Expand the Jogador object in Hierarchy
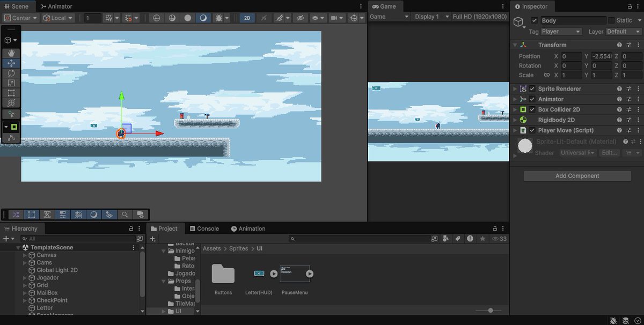644x325 pixels. (x=25, y=278)
